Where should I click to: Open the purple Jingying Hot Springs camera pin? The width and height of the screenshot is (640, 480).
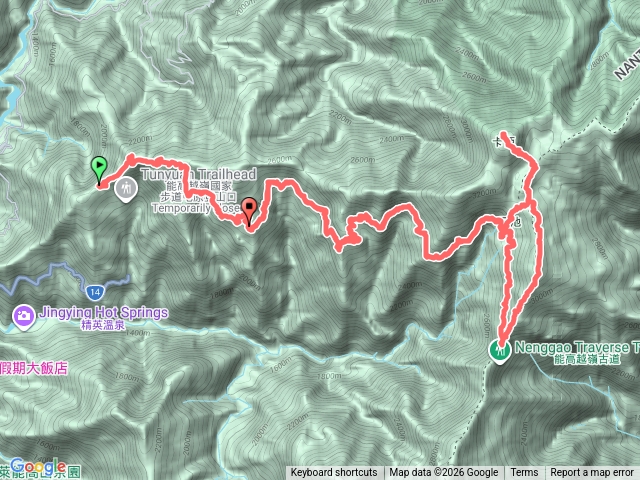coord(24,317)
